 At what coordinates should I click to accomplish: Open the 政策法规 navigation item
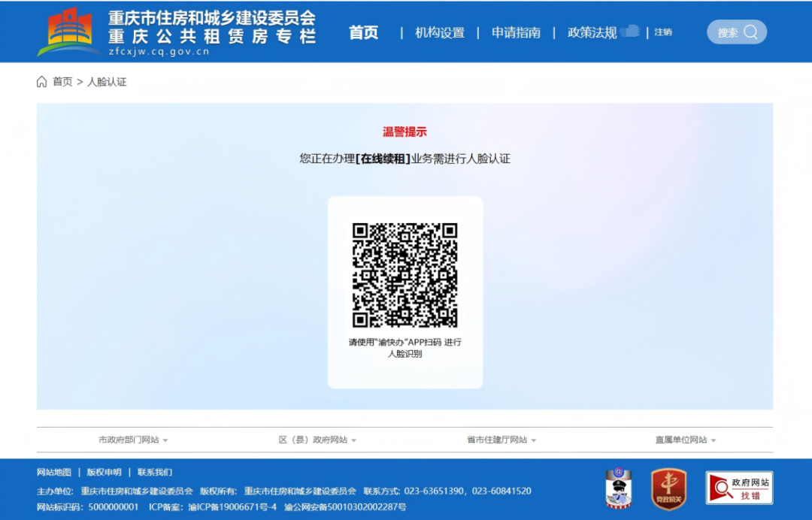pos(592,32)
